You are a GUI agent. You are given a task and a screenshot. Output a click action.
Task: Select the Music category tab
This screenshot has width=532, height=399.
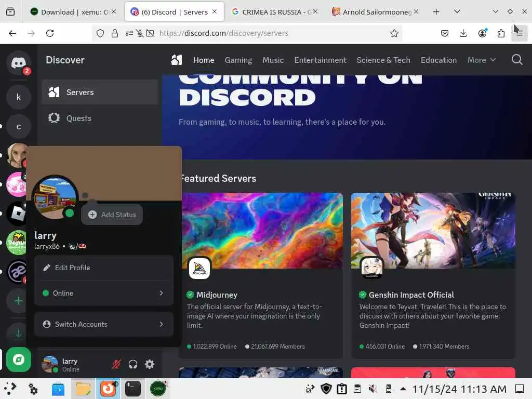pos(273,60)
